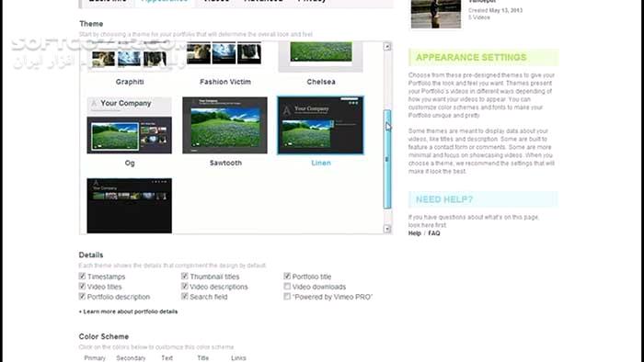This screenshot has width=644, height=362.
Task: Click the Og theme name label
Action: [130, 163]
